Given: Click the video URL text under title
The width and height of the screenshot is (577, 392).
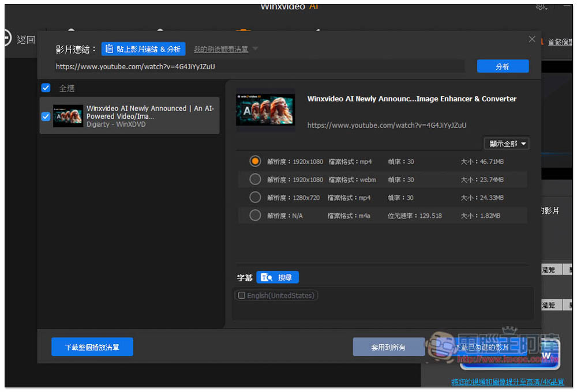Looking at the screenshot, I should point(387,126).
